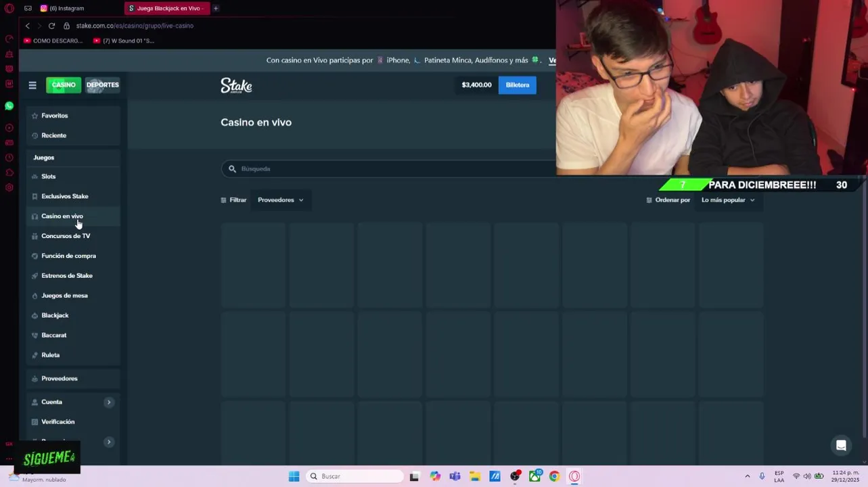Open the Lo más popular sort dropdown
This screenshot has width=868, height=487.
coord(728,200)
